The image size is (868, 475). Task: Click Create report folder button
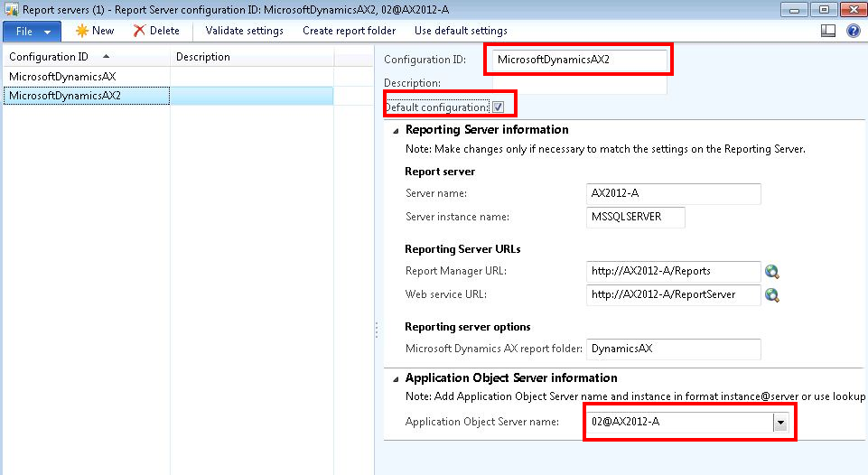[349, 31]
